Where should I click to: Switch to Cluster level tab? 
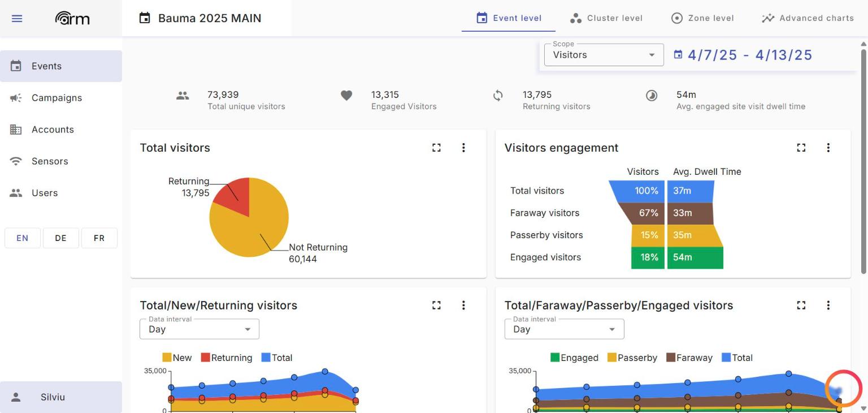[x=606, y=18]
